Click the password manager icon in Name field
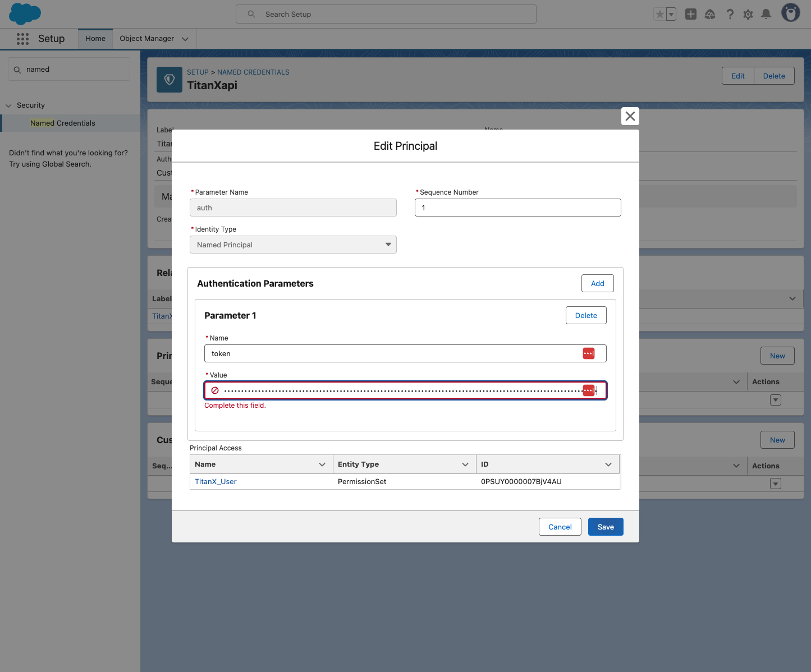Image resolution: width=811 pixels, height=672 pixels. 589,353
